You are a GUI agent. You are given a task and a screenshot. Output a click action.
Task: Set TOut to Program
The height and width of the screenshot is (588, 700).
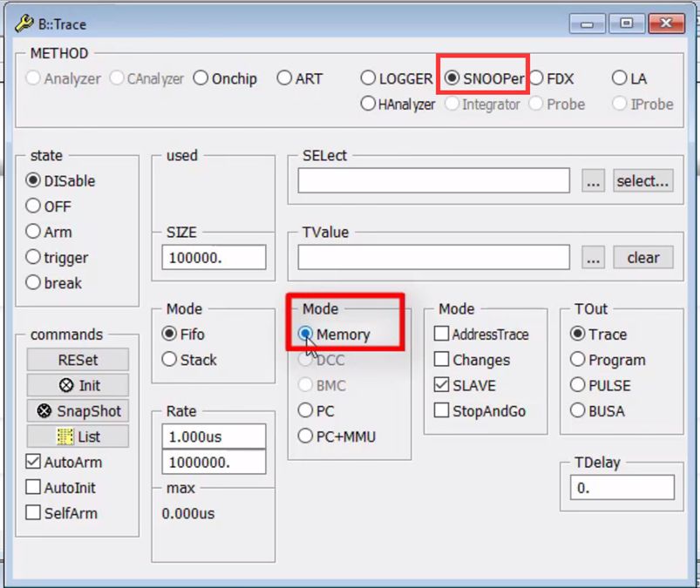(x=577, y=359)
